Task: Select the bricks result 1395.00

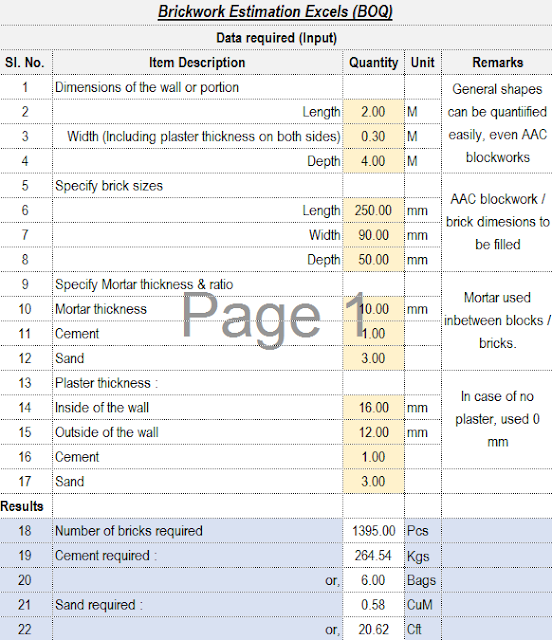Action: coord(374,531)
